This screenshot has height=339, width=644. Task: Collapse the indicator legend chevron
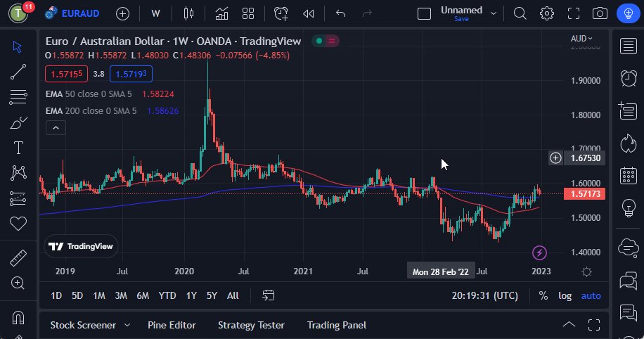click(56, 127)
